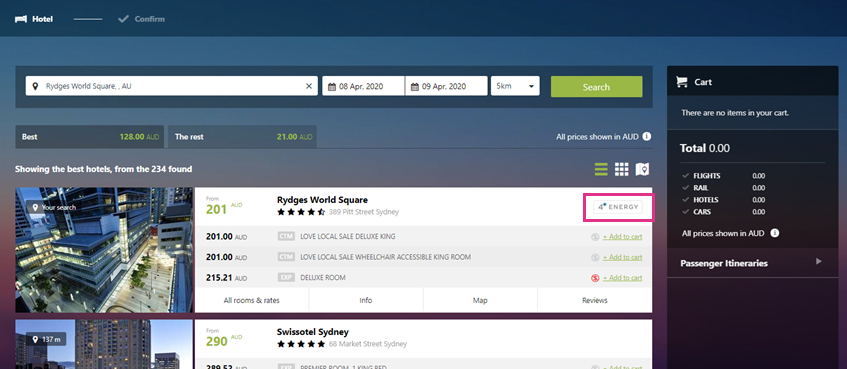This screenshot has height=369, width=847.
Task: Add the 215.21 Deluxe Room to cart
Action: 622,278
